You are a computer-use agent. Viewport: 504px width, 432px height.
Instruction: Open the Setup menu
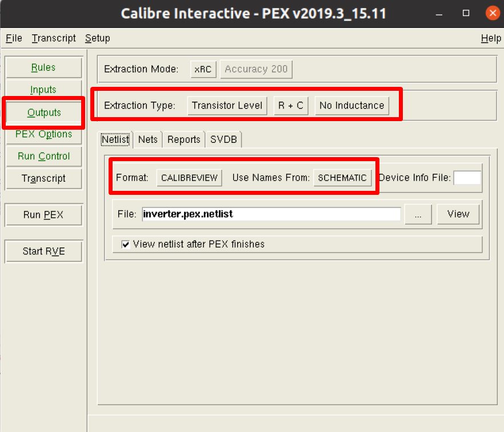pyautogui.click(x=97, y=38)
